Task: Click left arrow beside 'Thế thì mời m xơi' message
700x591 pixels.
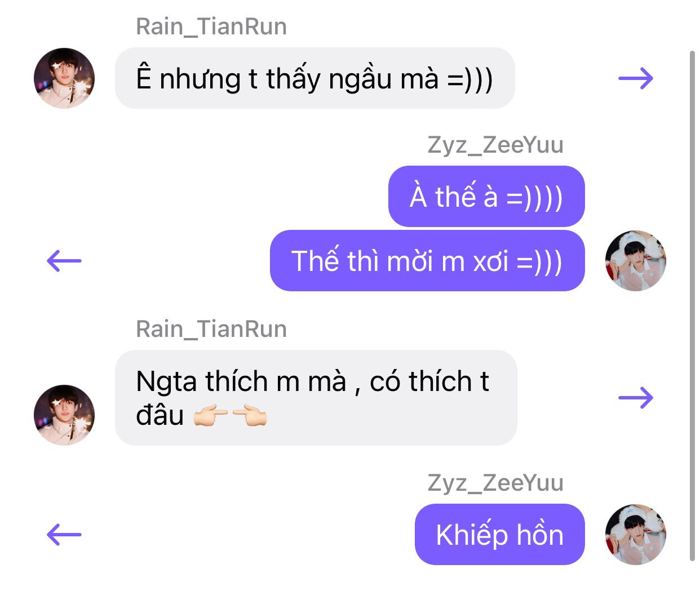Action: (x=64, y=260)
